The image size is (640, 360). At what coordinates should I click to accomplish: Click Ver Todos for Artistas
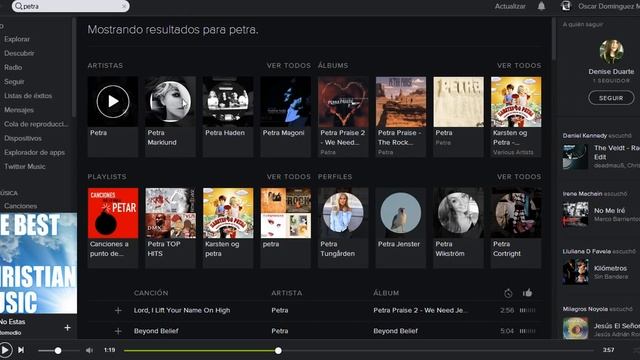[x=289, y=65]
